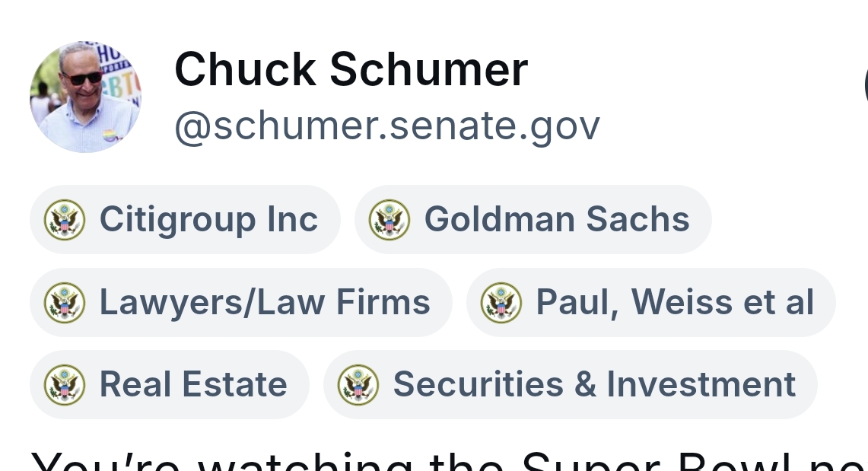Click the @schumer.senate.gov handle

coord(387,126)
